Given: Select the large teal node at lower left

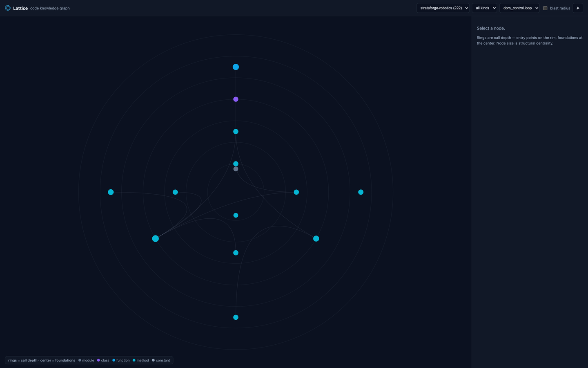Looking at the screenshot, I should (x=155, y=238).
